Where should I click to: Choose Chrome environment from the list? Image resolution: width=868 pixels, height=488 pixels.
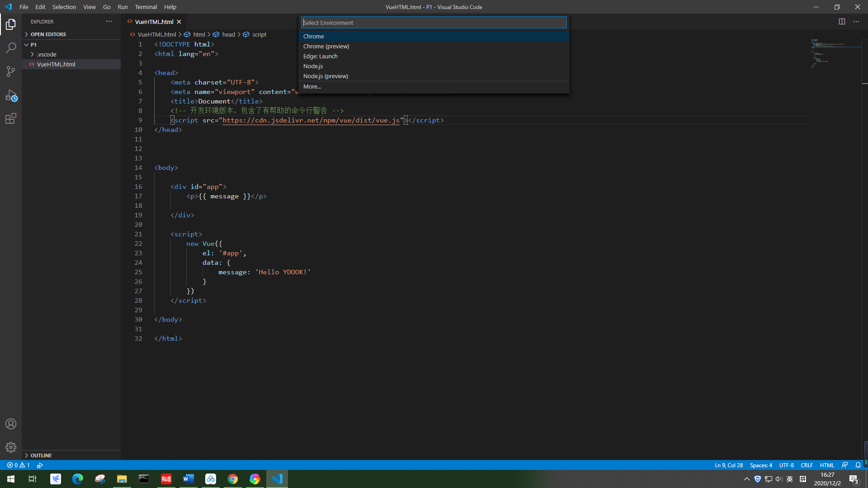click(434, 36)
